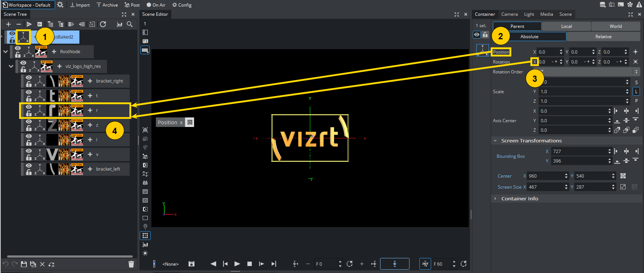Switch to the Media tab
644x273 pixels.
tap(547, 14)
